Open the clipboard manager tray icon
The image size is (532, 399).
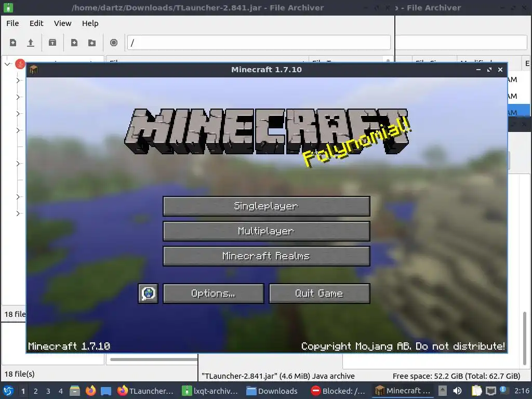click(x=476, y=391)
